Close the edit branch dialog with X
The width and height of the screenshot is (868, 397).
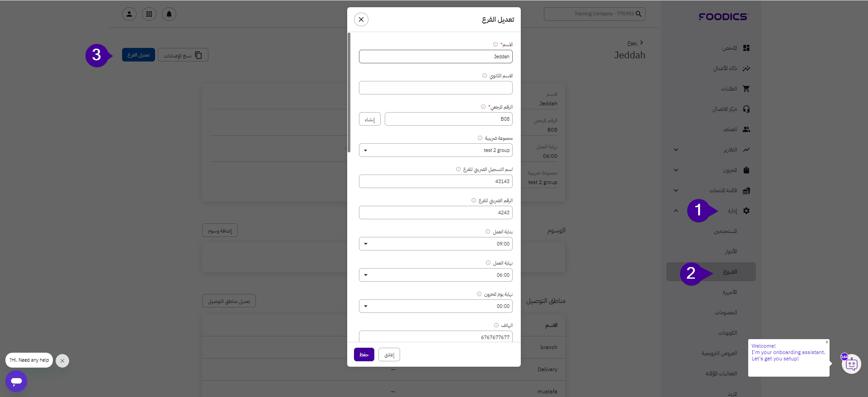click(x=361, y=19)
